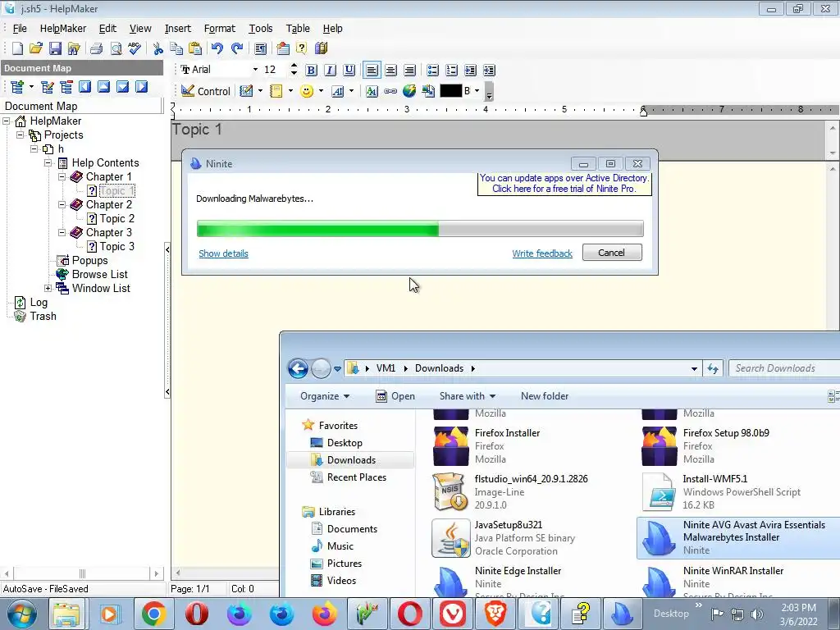The width and height of the screenshot is (840, 630).
Task: Click Show details link in Ninite
Action: (223, 253)
